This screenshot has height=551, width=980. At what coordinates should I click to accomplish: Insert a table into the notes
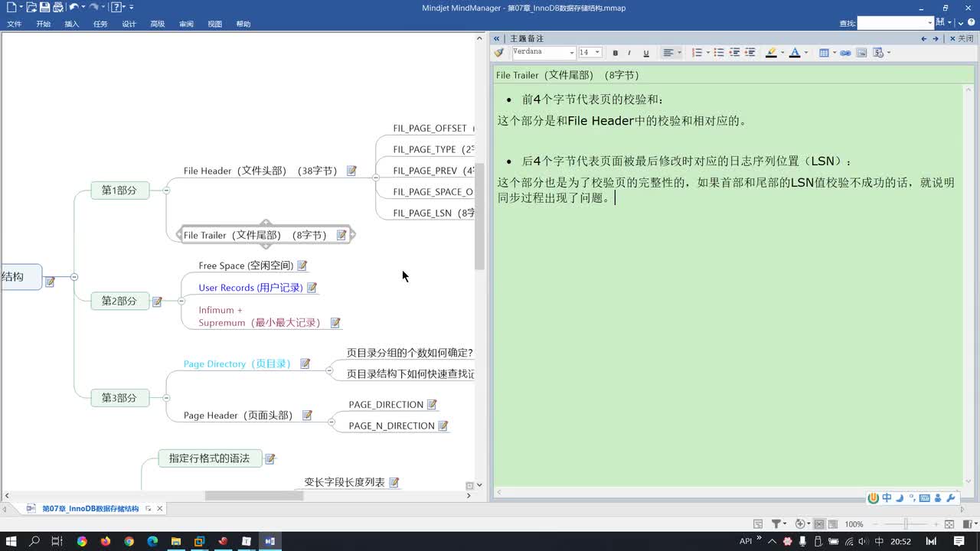click(824, 53)
